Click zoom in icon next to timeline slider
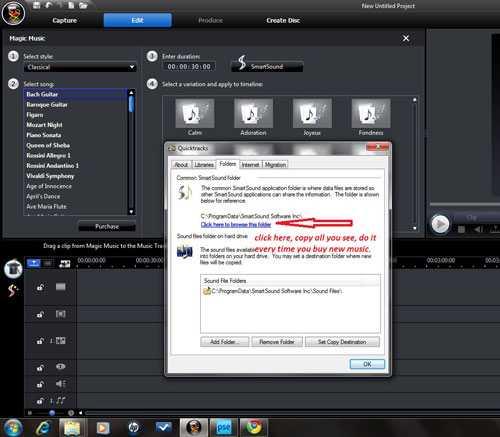 click(71, 413)
